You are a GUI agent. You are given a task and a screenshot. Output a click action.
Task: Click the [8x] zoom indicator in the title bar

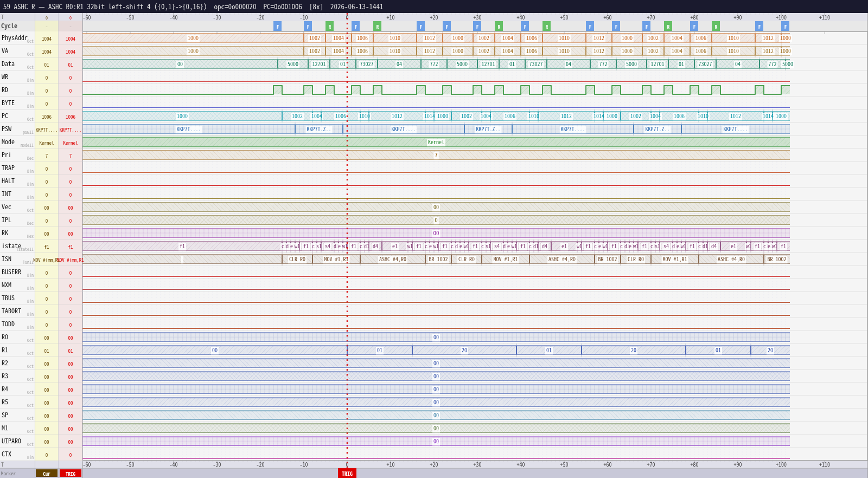(316, 7)
